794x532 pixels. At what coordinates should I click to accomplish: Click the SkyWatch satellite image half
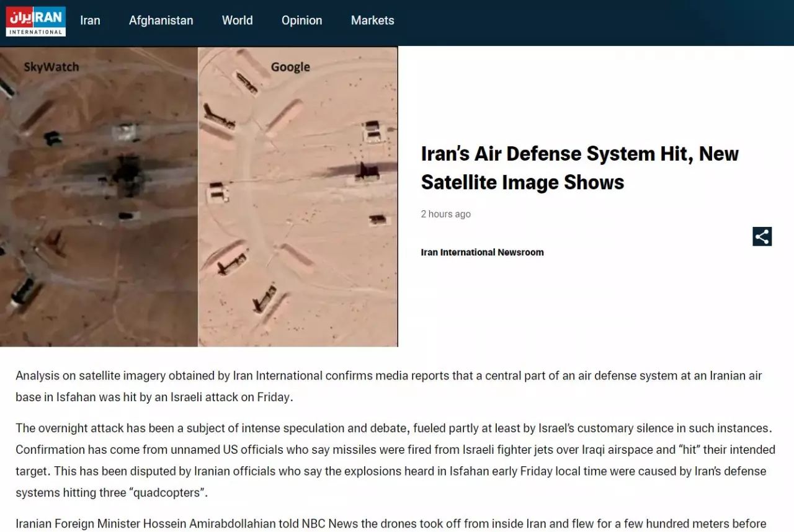(x=99, y=205)
